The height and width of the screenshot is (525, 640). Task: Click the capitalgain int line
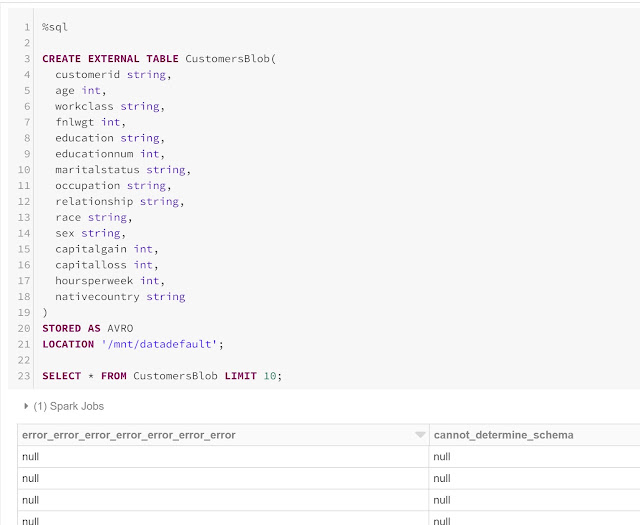(x=107, y=249)
